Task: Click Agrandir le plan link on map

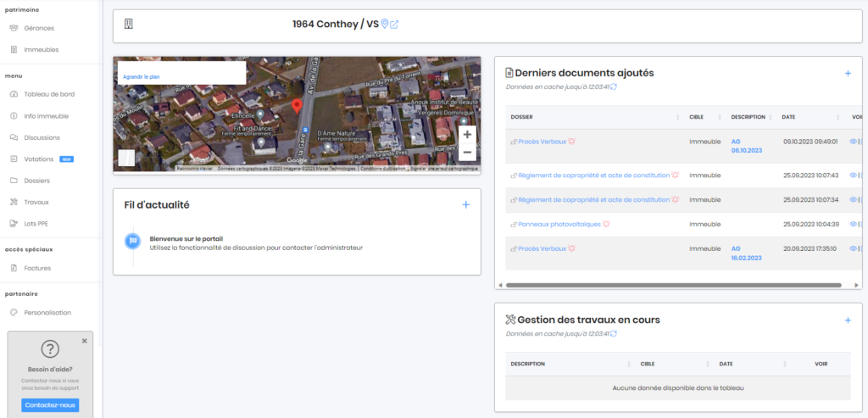Action: point(142,76)
